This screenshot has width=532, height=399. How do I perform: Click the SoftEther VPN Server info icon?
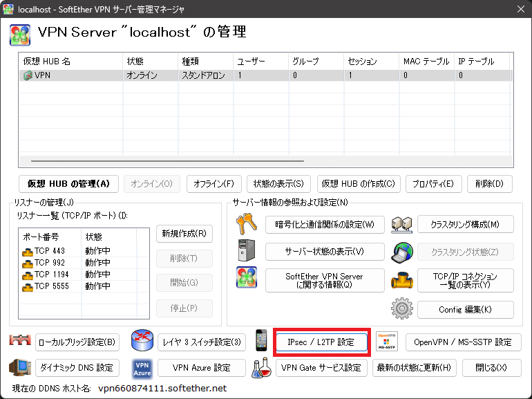point(247,277)
